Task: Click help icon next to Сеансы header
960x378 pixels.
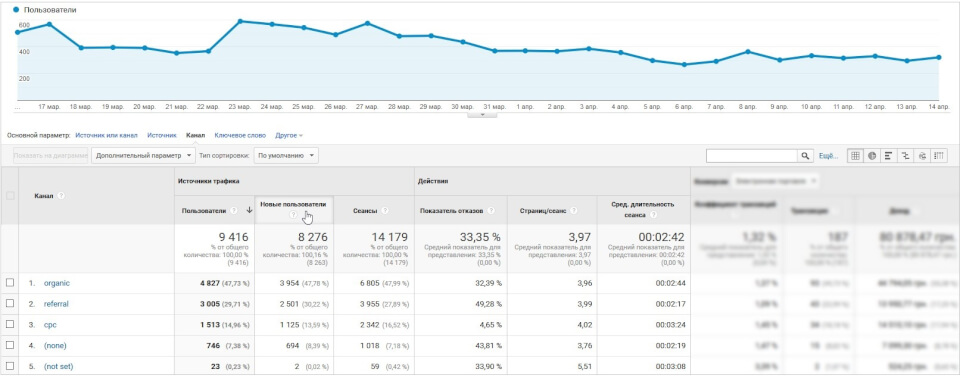Action: click(384, 210)
